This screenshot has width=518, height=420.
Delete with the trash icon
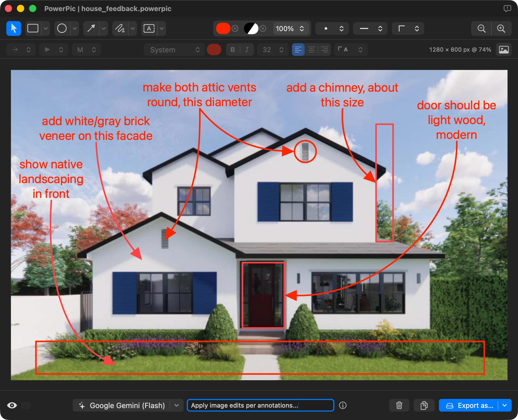pos(399,405)
